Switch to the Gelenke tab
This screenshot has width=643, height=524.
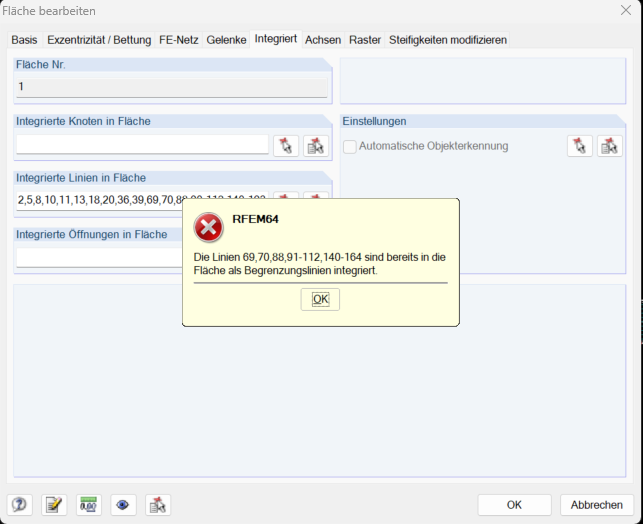point(226,40)
